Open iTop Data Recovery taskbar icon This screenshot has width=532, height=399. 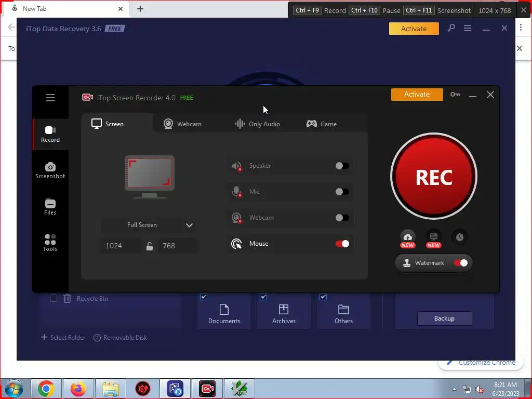[x=175, y=389]
